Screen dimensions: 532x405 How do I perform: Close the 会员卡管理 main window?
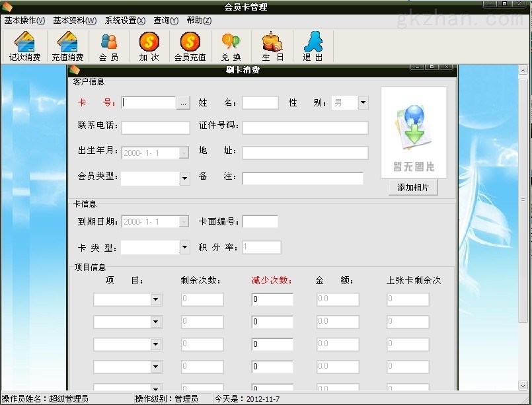click(519, 4)
